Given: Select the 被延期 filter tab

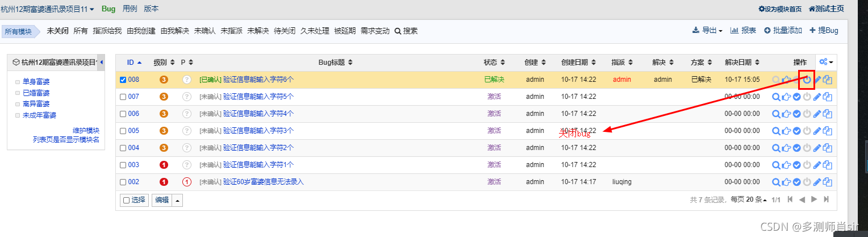Looking at the screenshot, I should point(345,31).
